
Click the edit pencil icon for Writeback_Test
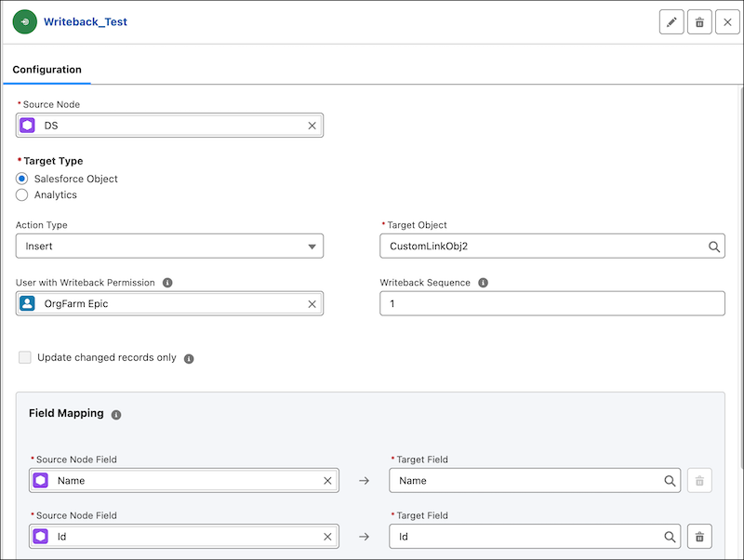click(671, 22)
